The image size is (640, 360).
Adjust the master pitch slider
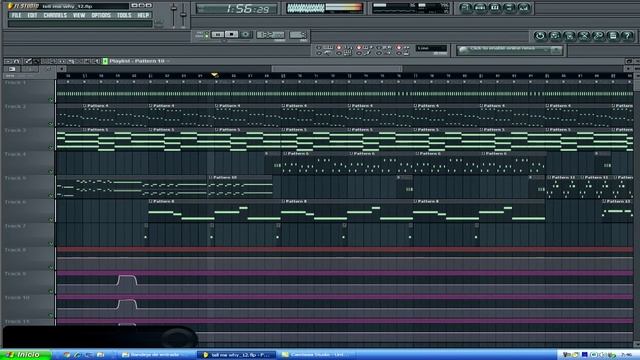tap(183, 14)
